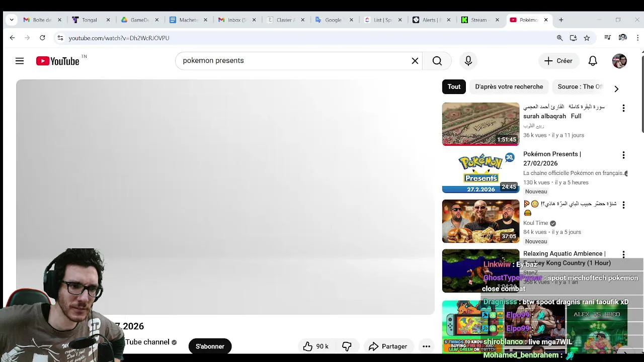Bookmark this page with the star
644x362 pixels.
[587, 38]
